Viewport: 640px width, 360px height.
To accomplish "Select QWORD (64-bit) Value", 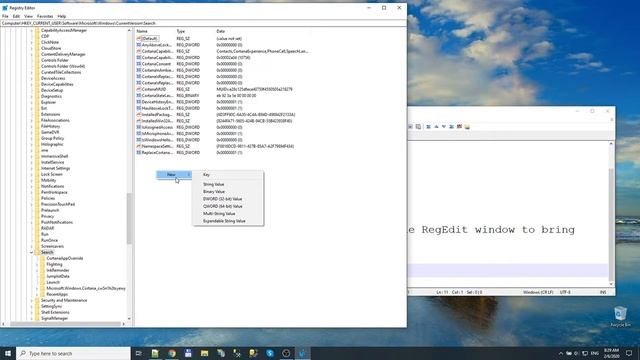I will tap(228, 207).
